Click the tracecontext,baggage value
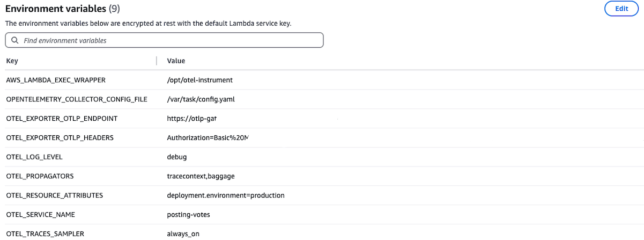Screen dimensions: 644x240 (201, 176)
